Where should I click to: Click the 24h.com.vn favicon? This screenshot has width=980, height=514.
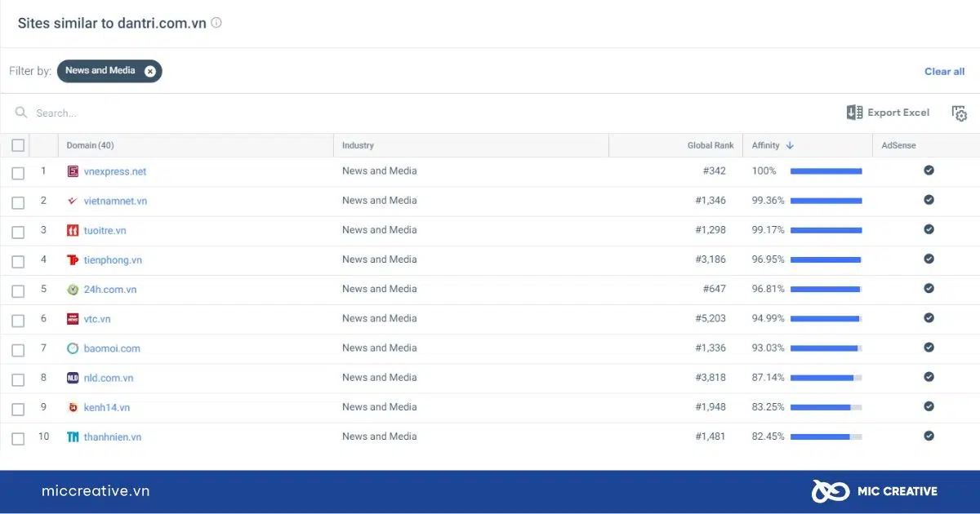[x=73, y=290]
